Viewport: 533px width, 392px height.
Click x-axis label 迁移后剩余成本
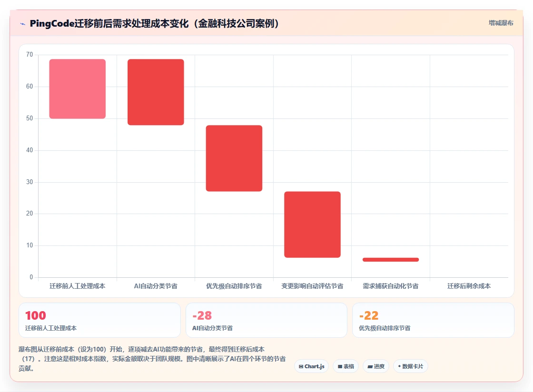(x=469, y=286)
